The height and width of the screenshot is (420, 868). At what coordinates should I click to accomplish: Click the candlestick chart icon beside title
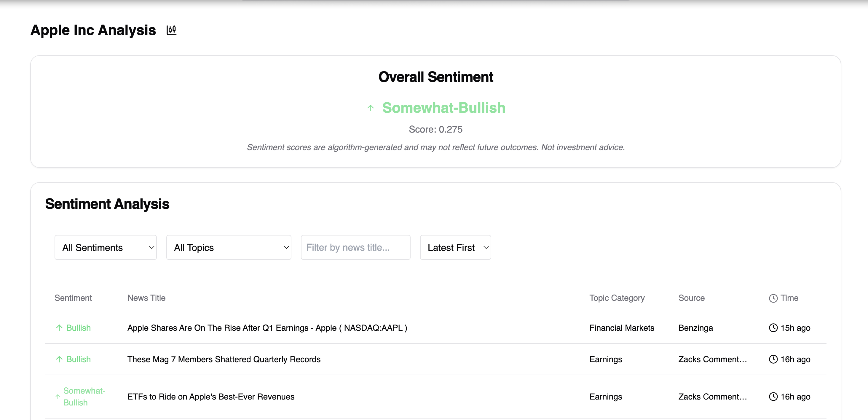click(171, 30)
